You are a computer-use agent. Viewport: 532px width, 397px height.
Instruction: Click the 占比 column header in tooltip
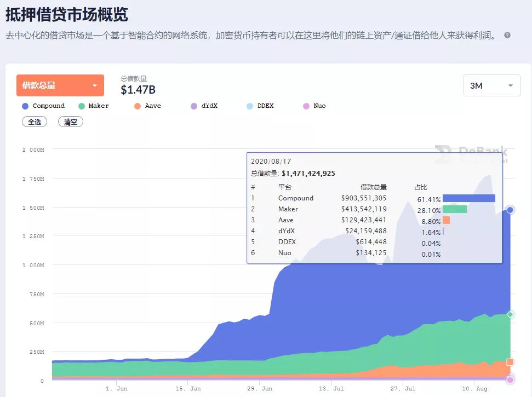coord(421,187)
